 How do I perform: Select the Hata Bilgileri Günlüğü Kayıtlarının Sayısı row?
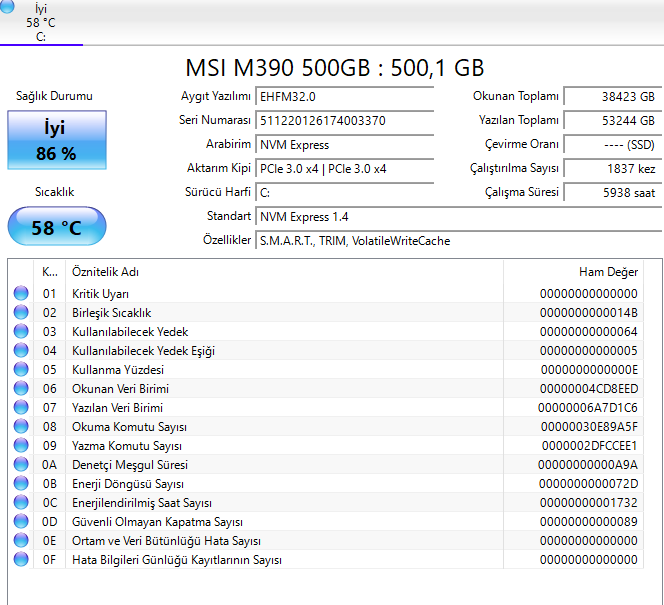click(x=176, y=560)
